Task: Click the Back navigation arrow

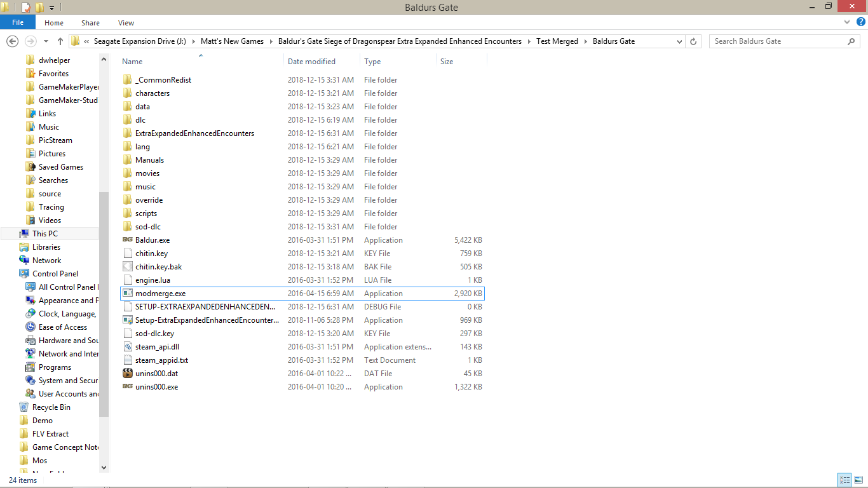Action: [x=12, y=41]
